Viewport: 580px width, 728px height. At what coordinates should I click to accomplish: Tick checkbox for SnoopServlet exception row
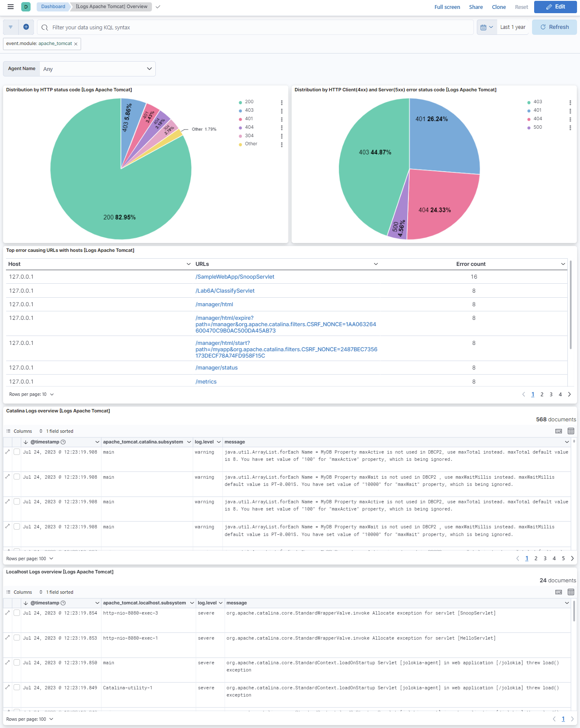17,613
